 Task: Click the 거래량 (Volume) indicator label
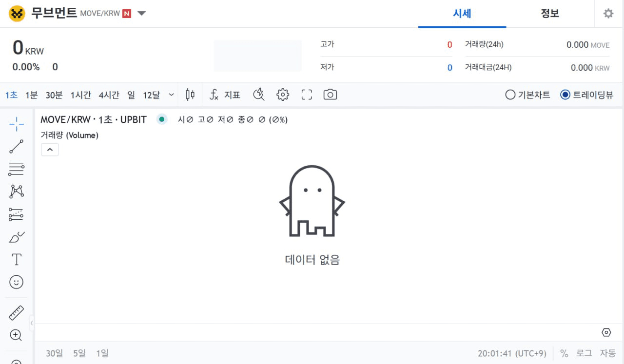coord(69,135)
